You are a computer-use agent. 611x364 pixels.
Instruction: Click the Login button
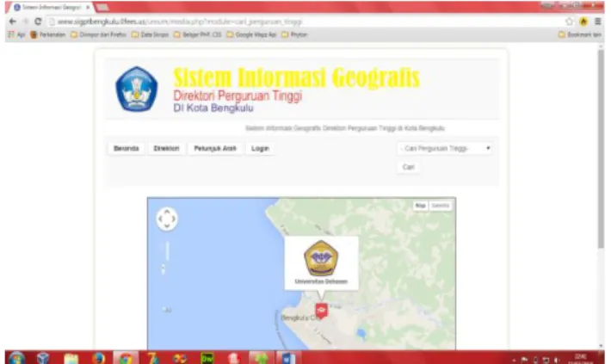260,149
